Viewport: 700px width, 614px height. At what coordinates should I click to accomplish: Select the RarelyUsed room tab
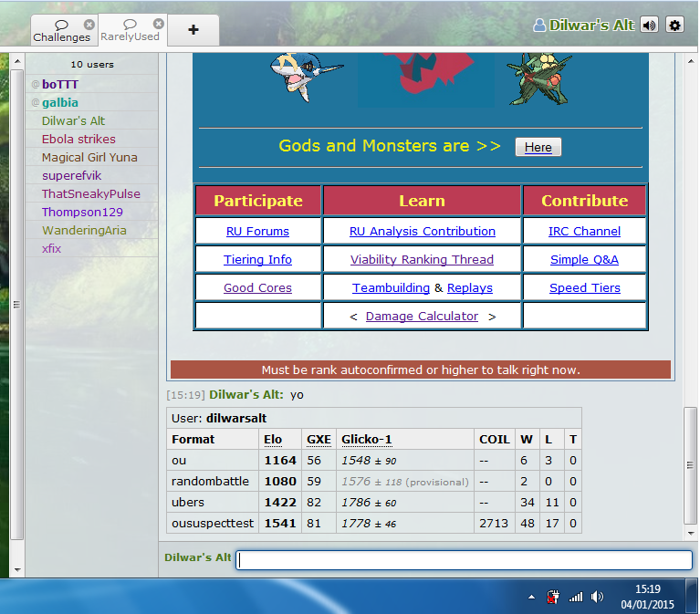[129, 31]
